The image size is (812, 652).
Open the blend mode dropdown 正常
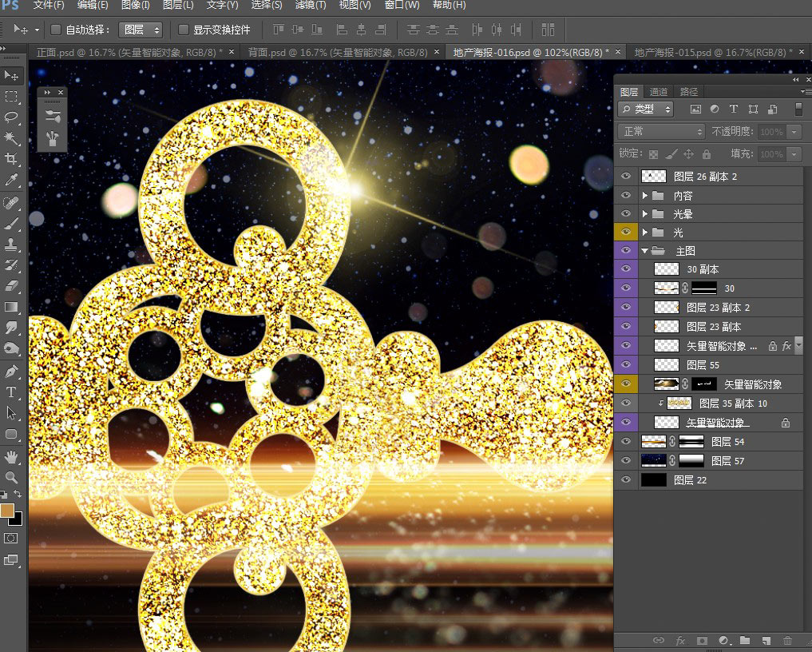[x=661, y=132]
